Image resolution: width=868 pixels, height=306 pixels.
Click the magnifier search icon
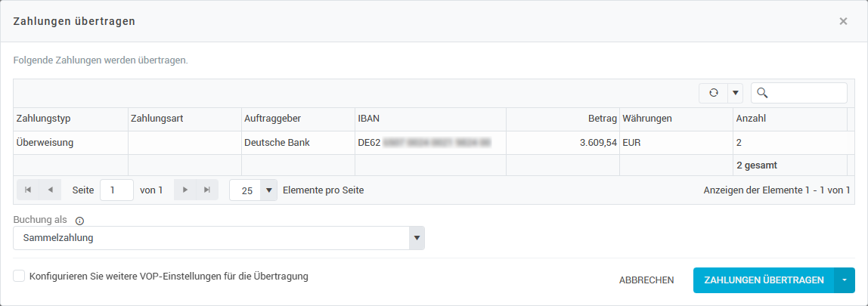pyautogui.click(x=762, y=93)
